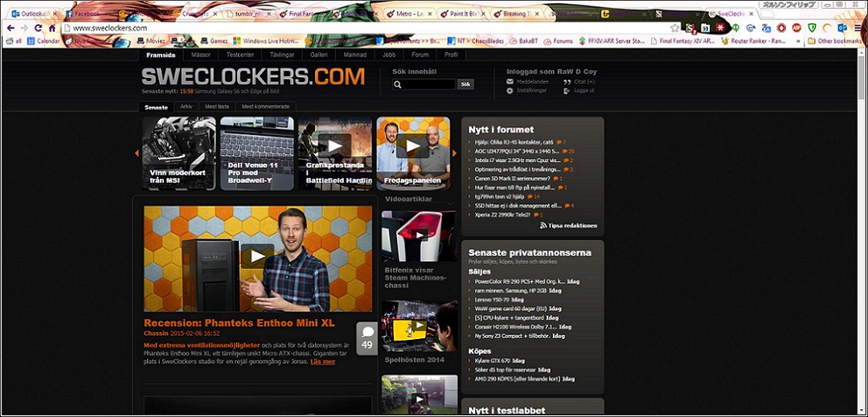Close the Outlook browser tab
The image size is (868, 417).
click(x=55, y=14)
